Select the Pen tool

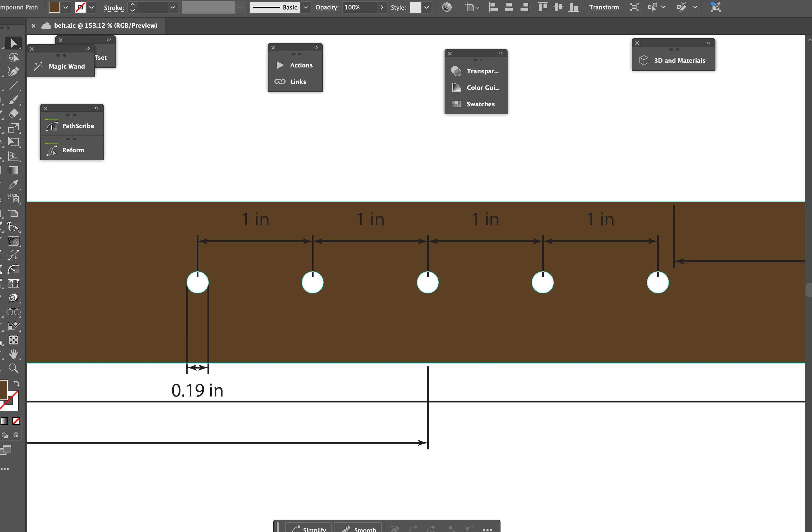tap(13, 72)
